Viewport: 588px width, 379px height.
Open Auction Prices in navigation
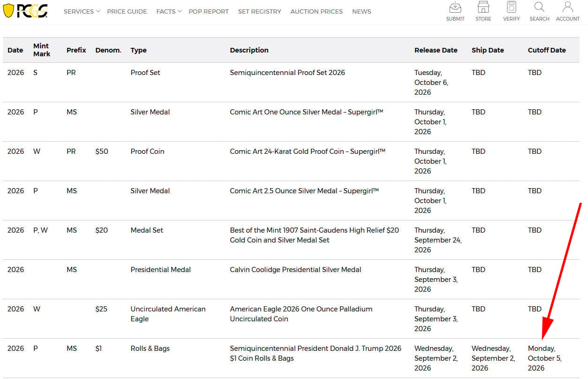point(317,11)
